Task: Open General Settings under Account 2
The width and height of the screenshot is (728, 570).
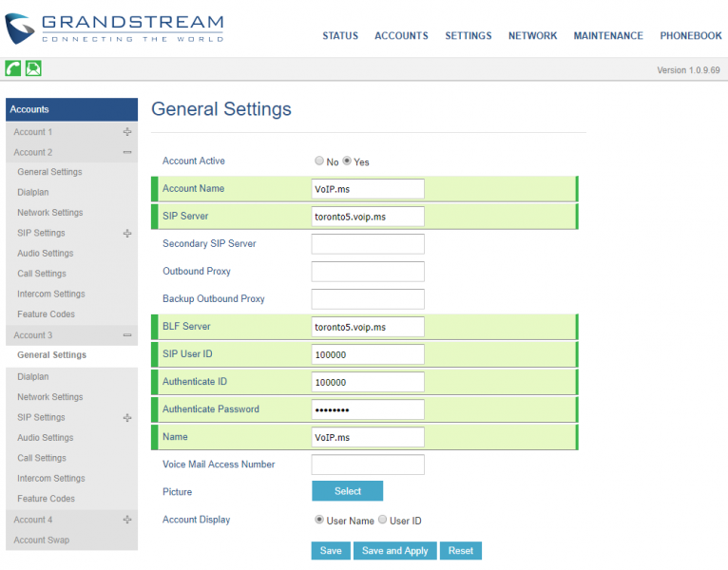Action: [x=49, y=172]
